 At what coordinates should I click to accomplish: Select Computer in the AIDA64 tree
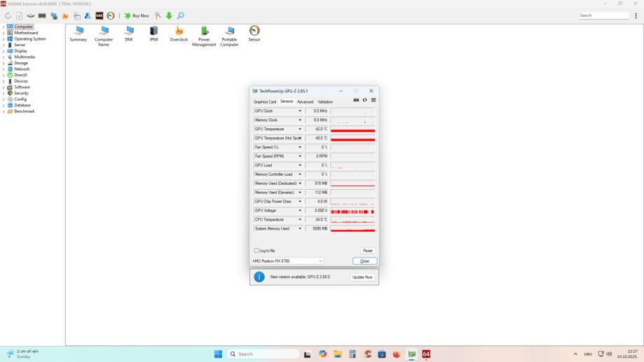(x=23, y=27)
